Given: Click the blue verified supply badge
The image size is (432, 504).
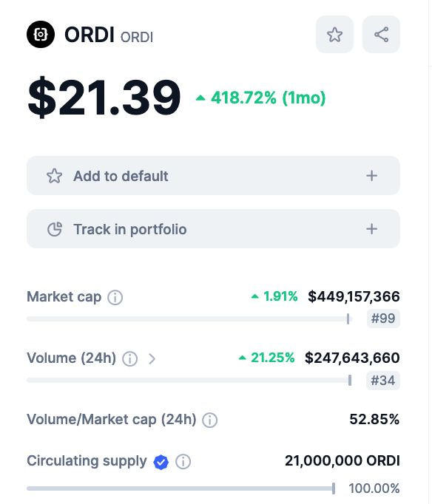Looking at the screenshot, I should (x=161, y=462).
